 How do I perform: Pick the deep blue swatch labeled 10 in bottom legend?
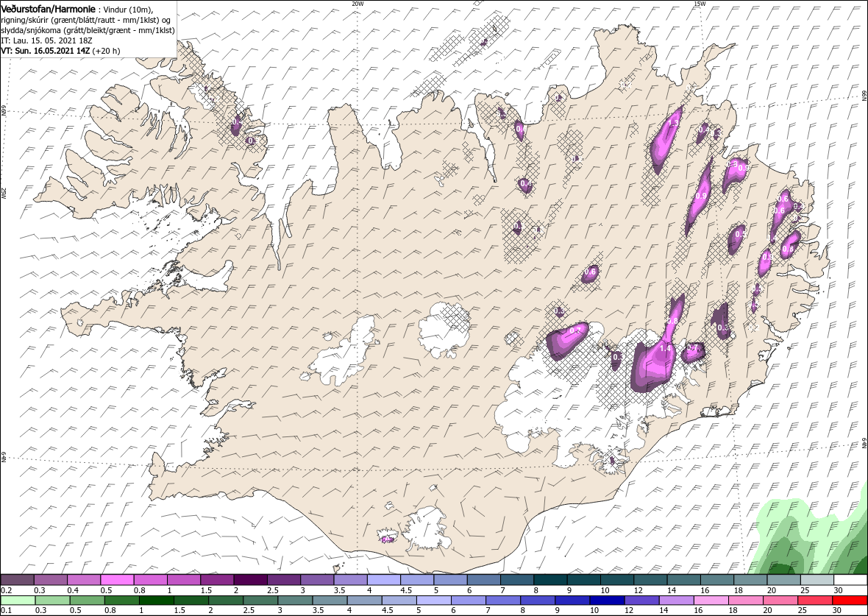[608, 601]
